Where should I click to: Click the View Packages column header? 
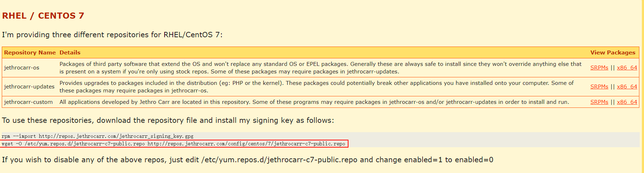(x=613, y=53)
